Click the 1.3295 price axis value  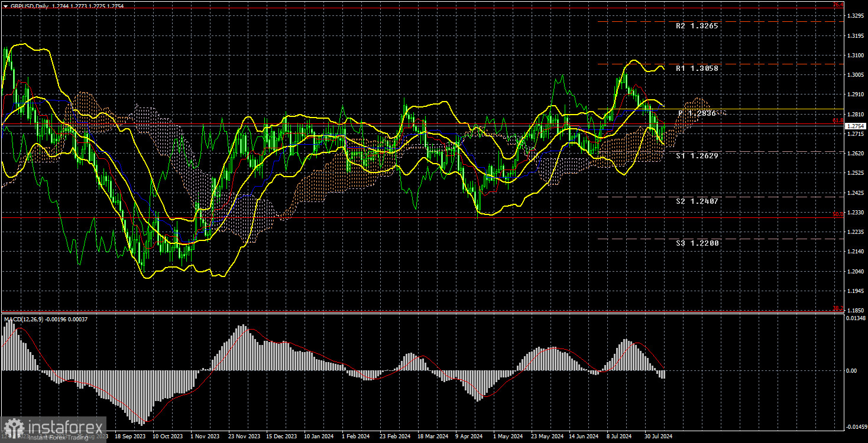(x=855, y=16)
